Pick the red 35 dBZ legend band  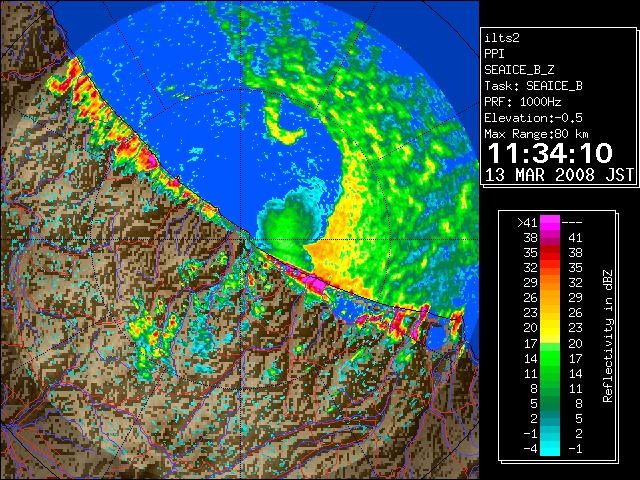(550, 253)
